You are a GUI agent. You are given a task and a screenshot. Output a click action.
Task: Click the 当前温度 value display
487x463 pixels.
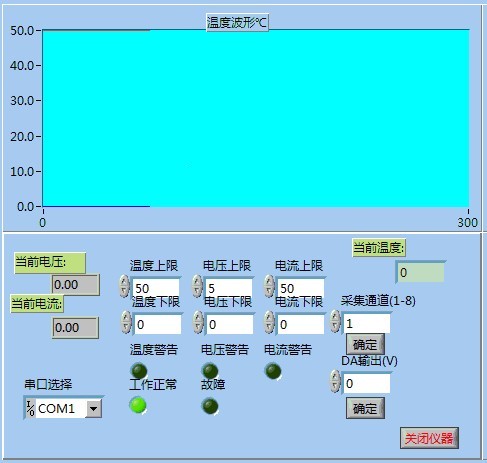421,272
